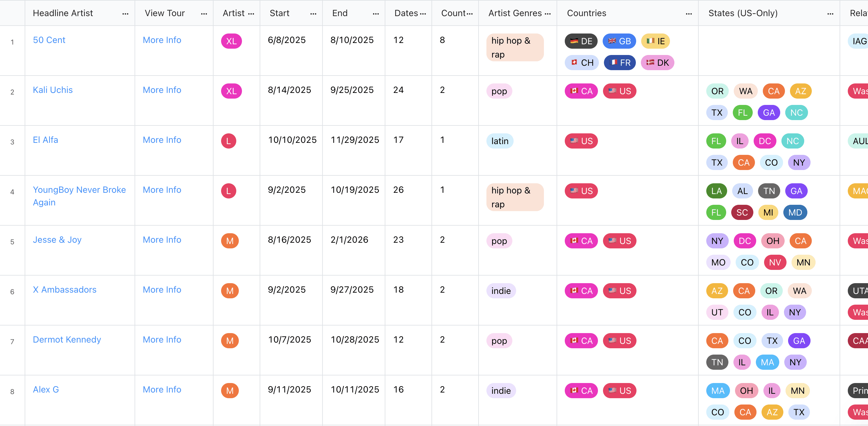The image size is (868, 426).
Task: Select the latin genre tag
Action: point(500,141)
